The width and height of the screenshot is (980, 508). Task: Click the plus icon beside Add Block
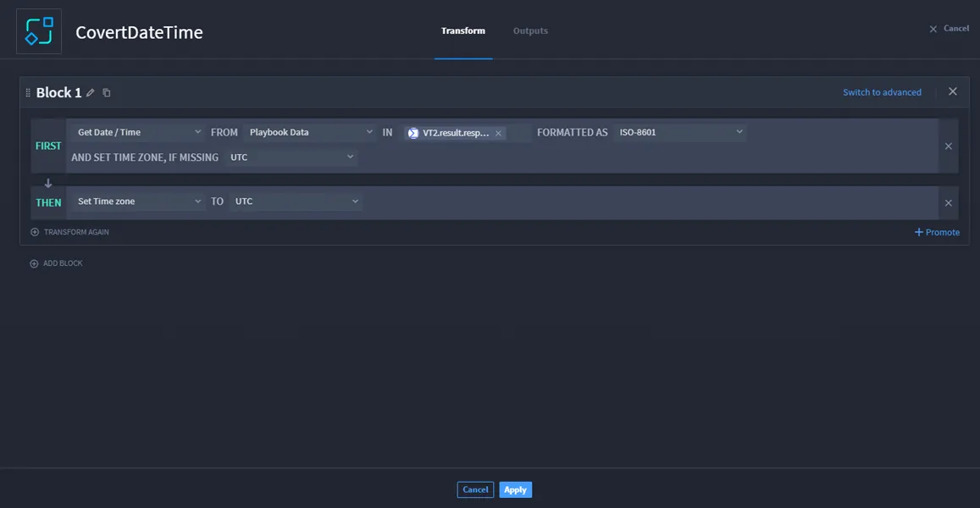point(35,263)
